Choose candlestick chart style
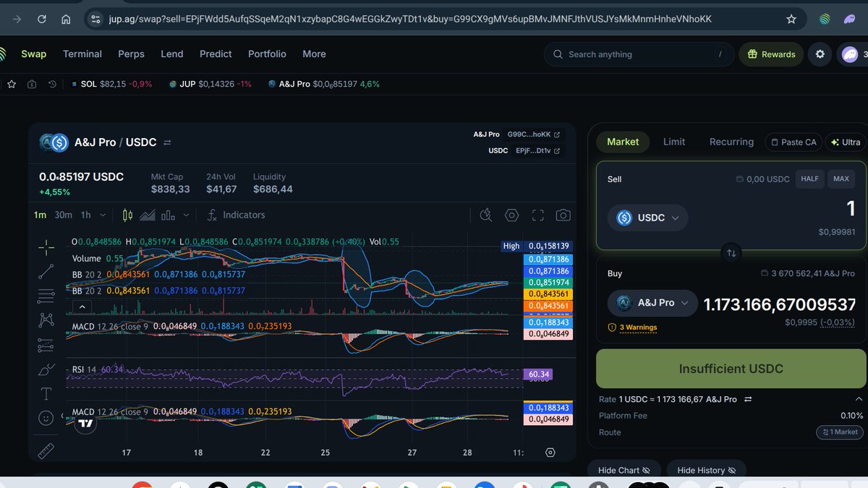 pos(128,215)
